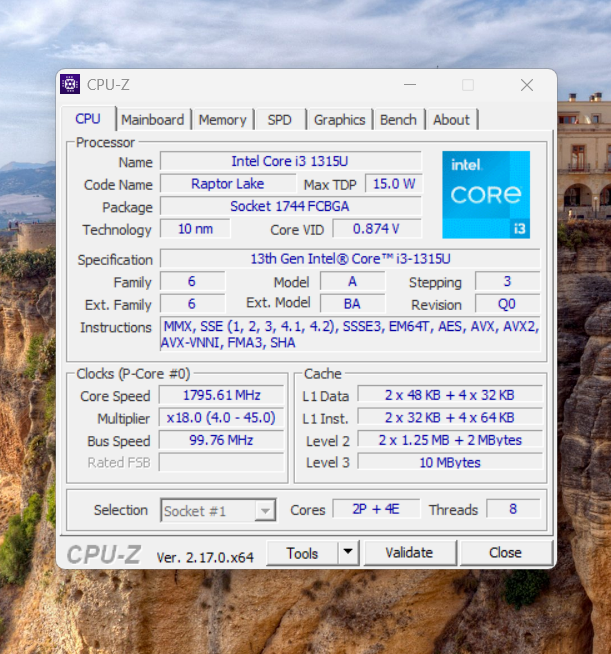Click the Name field 'Intel Core i3 1315U'
This screenshot has width=611, height=654.
tap(290, 161)
